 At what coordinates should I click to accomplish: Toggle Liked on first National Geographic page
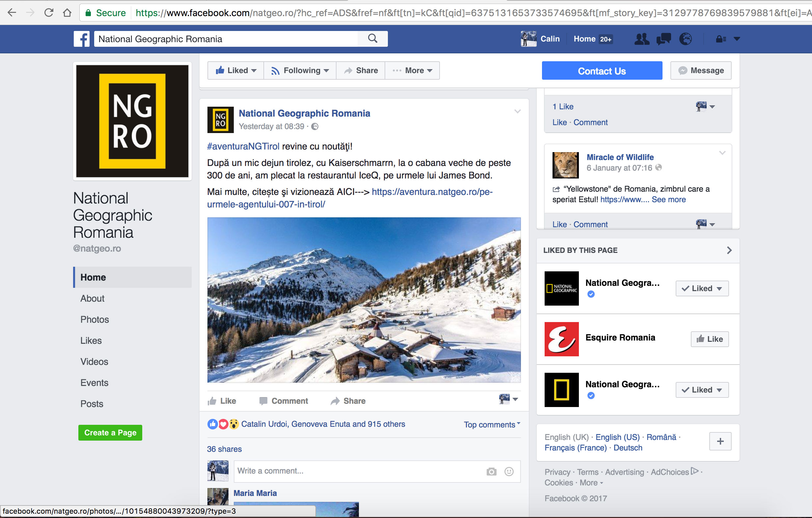[702, 288]
